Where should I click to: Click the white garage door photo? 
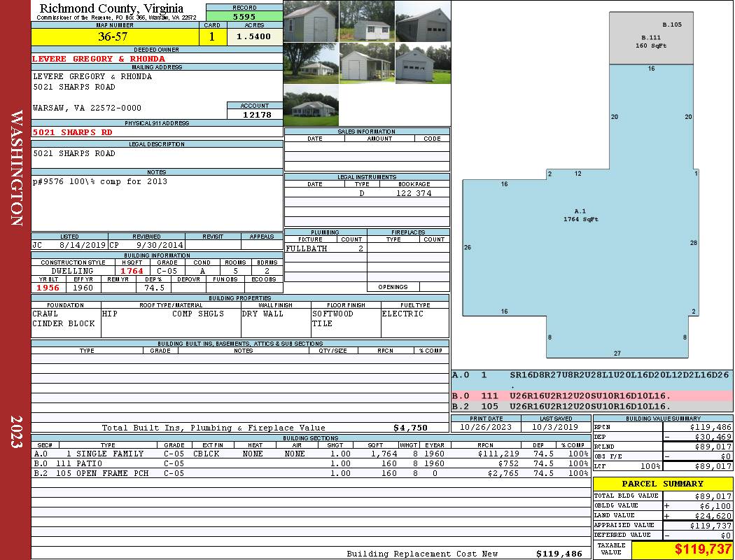click(423, 63)
